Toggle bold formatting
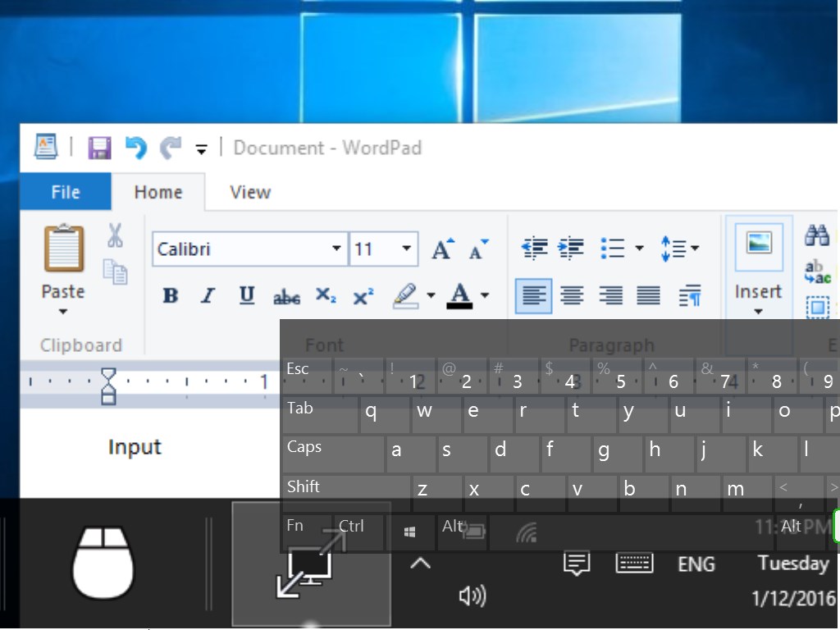The height and width of the screenshot is (630, 840). [171, 295]
